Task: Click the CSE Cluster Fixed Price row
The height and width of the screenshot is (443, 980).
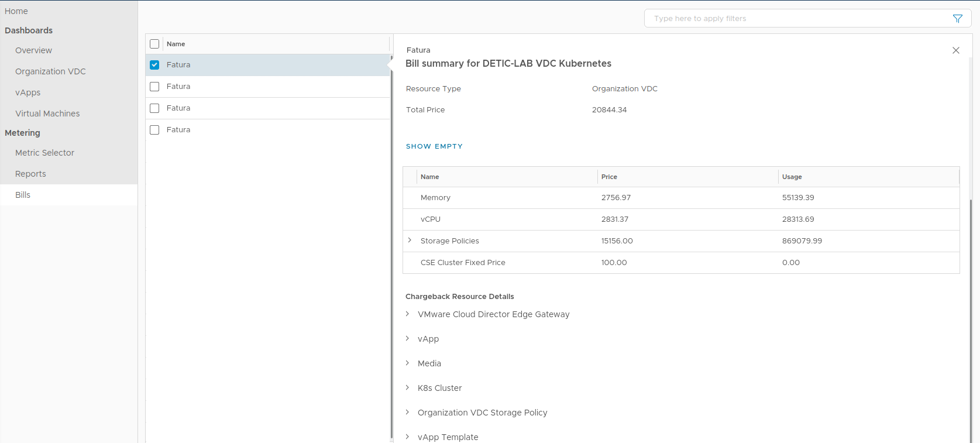Action: 681,263
